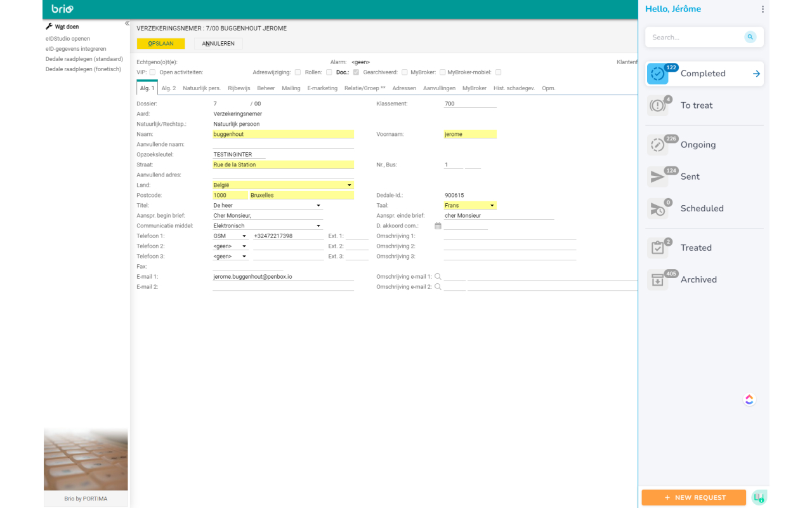This screenshot has height=508, width=812.
Task: Click the orange NEW REQUEST button
Action: point(693,497)
